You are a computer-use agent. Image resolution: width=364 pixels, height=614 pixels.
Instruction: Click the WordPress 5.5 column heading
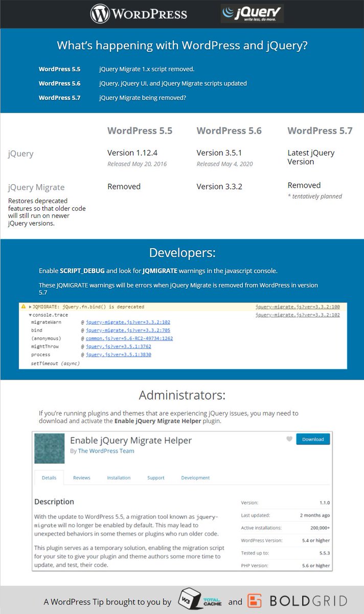[x=140, y=131]
